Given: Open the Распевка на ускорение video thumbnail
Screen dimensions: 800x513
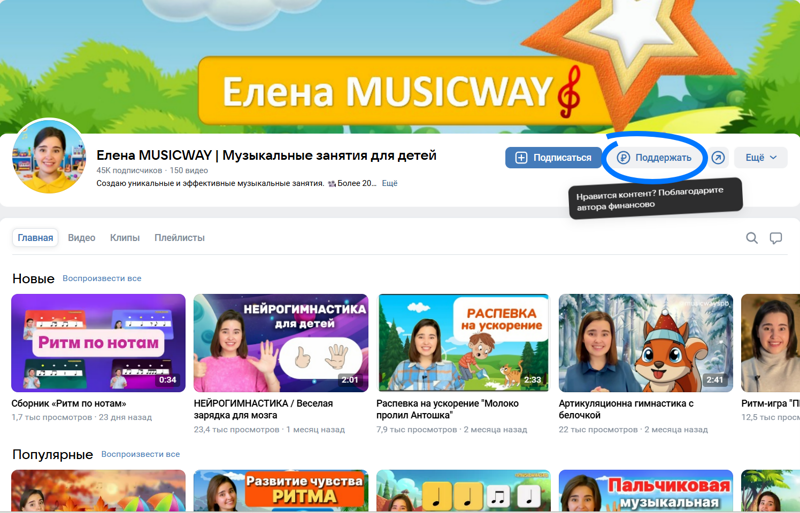Looking at the screenshot, I should [x=463, y=343].
